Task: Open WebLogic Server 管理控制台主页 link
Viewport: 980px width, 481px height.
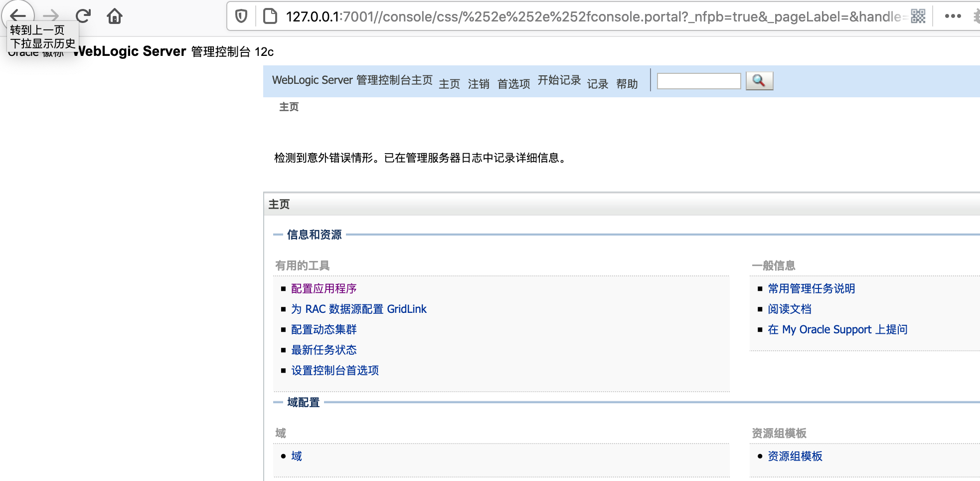Action: [352, 80]
